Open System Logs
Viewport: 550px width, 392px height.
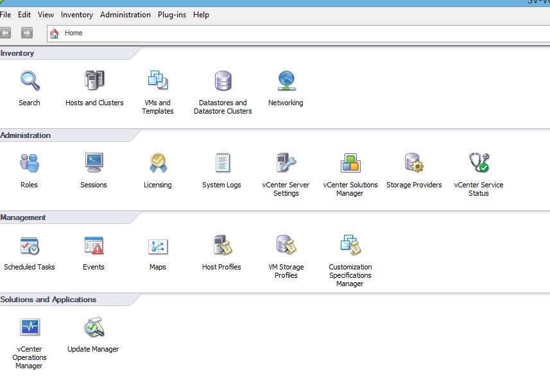223,163
